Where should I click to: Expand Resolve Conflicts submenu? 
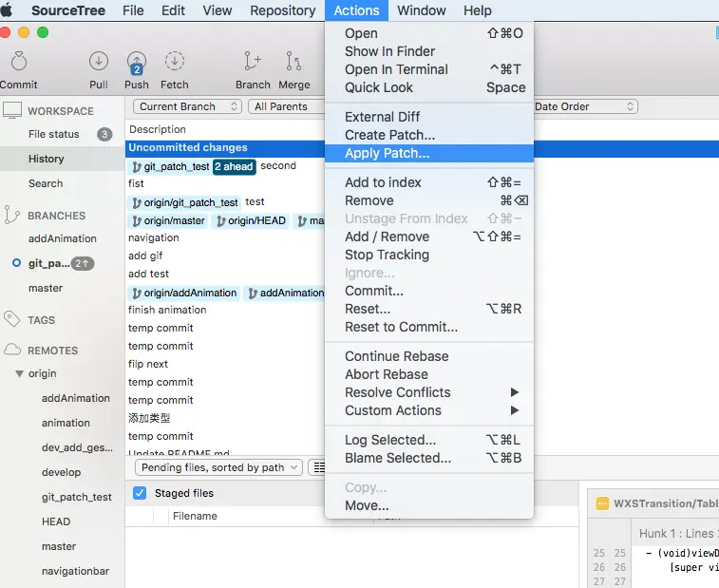tap(429, 392)
